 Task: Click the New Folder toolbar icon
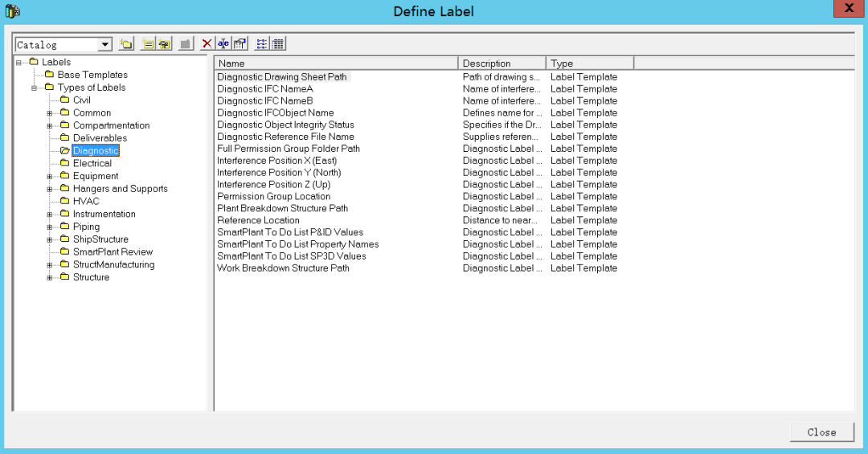point(126,43)
